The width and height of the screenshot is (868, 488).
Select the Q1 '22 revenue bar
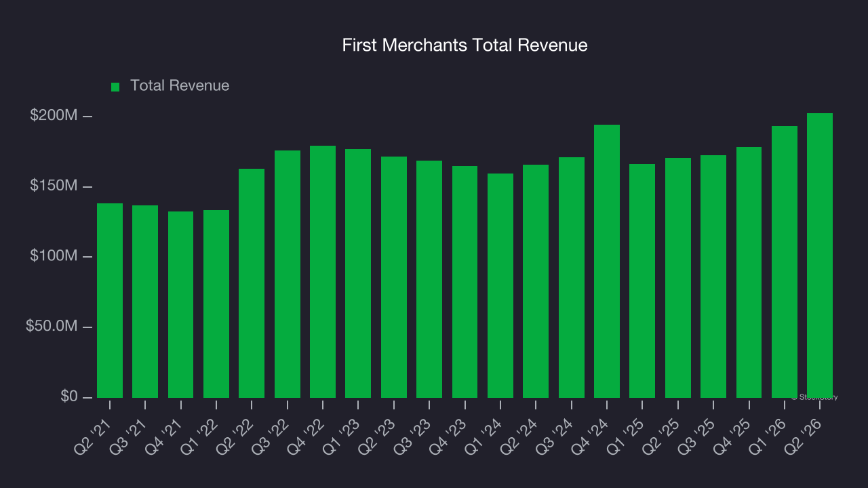(x=216, y=304)
